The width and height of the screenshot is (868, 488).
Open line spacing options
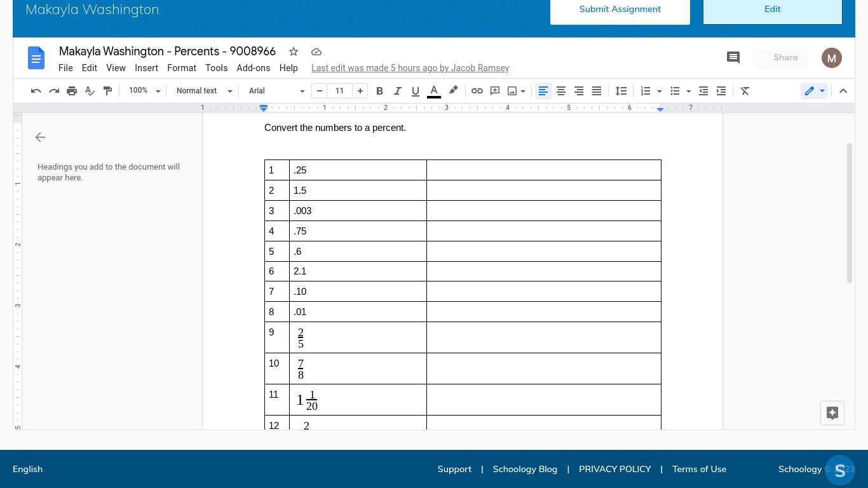(x=621, y=91)
